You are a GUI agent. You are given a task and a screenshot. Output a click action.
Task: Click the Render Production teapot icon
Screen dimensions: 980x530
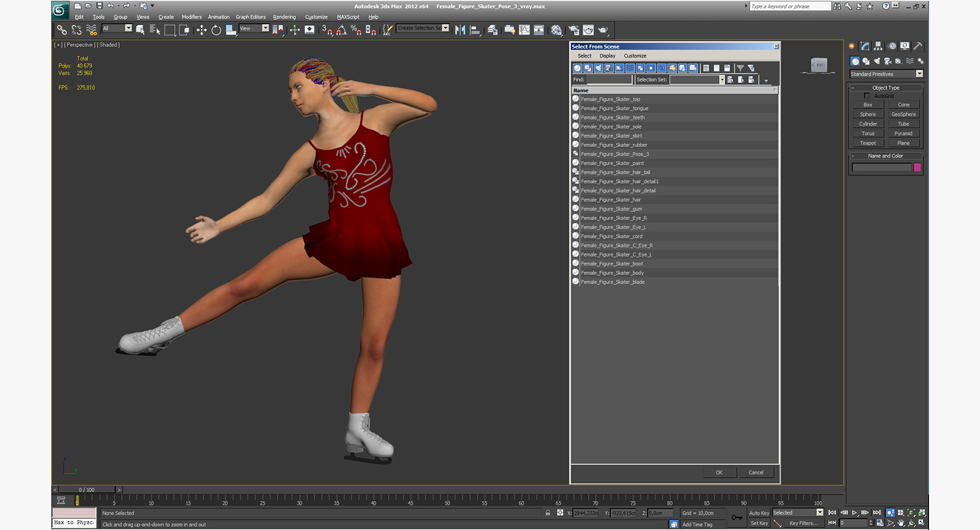603,30
